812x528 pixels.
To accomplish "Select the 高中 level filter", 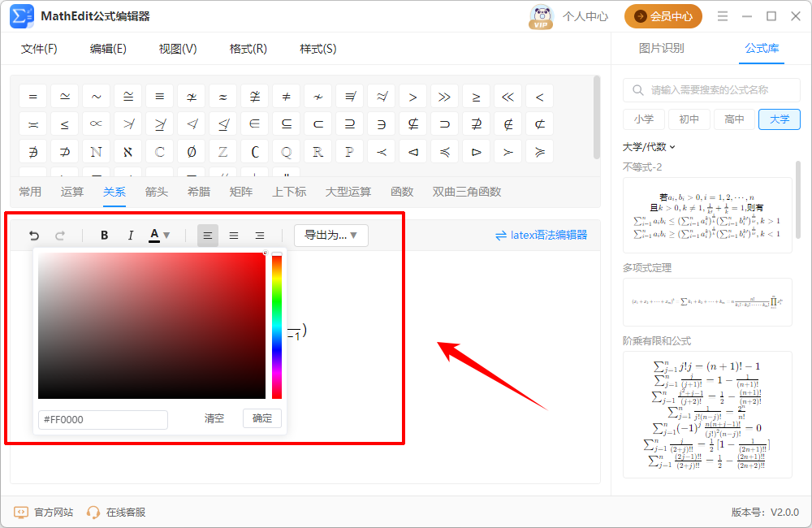I will pyautogui.click(x=734, y=119).
